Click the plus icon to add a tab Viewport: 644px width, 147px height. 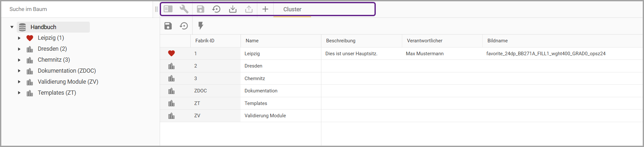pyautogui.click(x=265, y=9)
